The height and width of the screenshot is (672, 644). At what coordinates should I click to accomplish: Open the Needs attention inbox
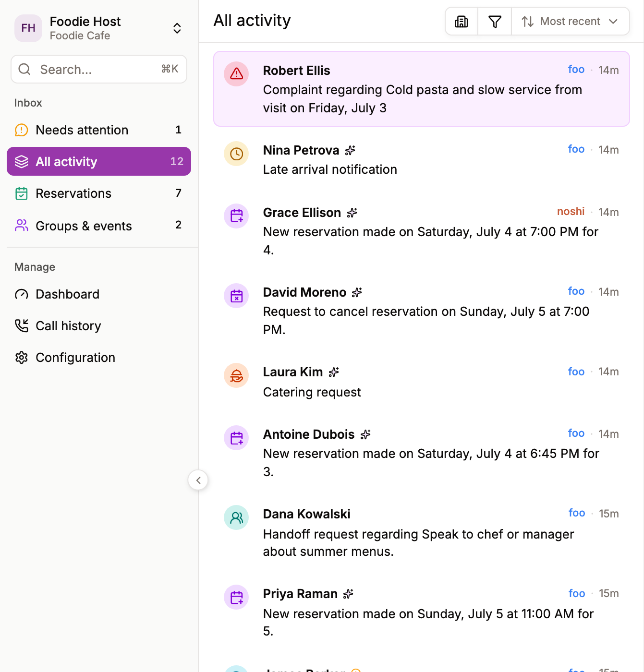(x=99, y=130)
